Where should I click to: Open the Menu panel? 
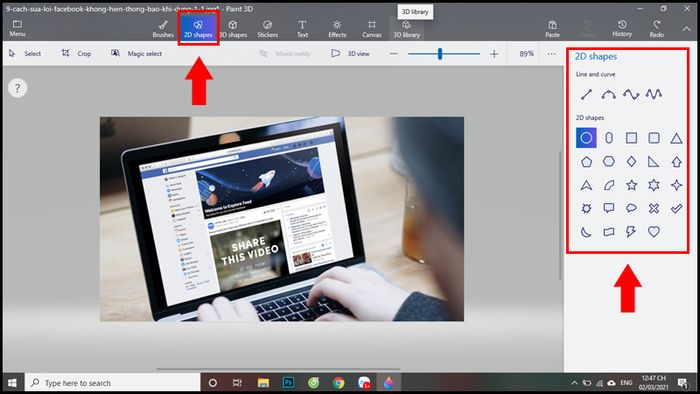pyautogui.click(x=17, y=29)
